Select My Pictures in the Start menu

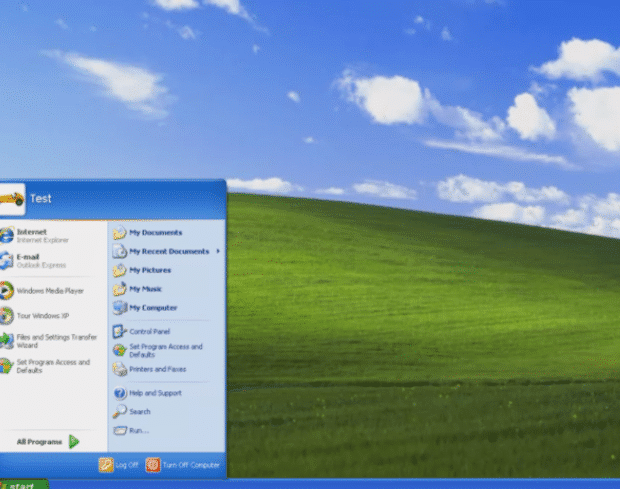(150, 270)
